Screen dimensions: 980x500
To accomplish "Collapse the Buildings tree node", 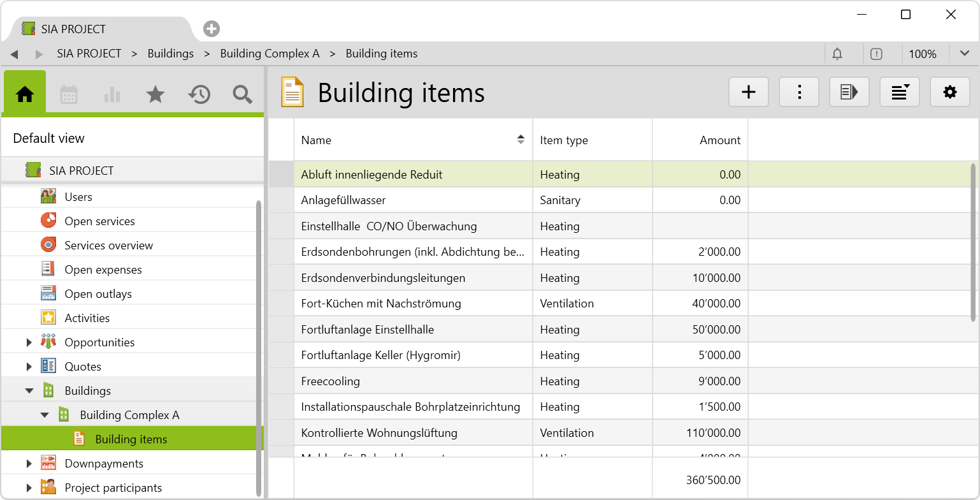I will click(29, 391).
